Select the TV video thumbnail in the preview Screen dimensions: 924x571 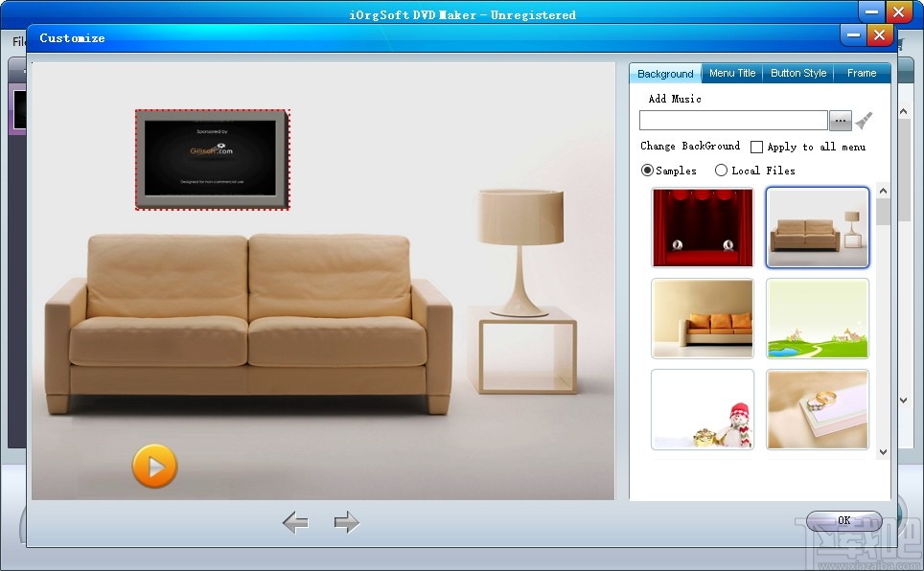[x=212, y=159]
